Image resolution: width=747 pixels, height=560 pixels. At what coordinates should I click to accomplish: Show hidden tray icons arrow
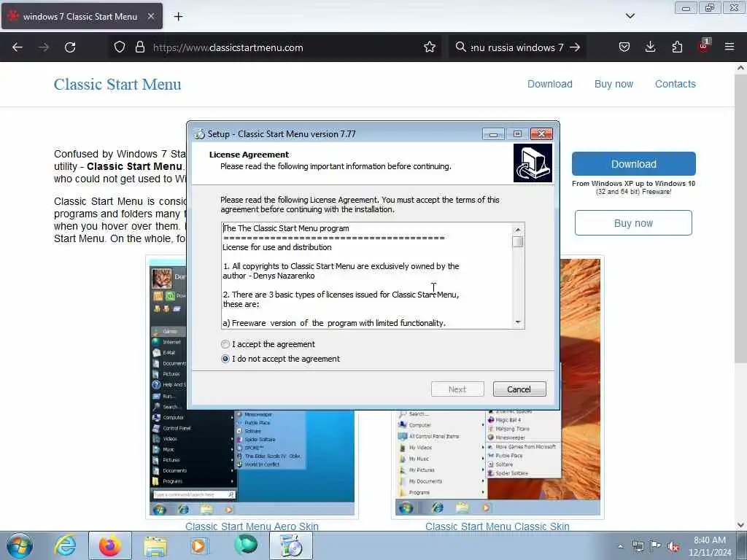(620, 546)
